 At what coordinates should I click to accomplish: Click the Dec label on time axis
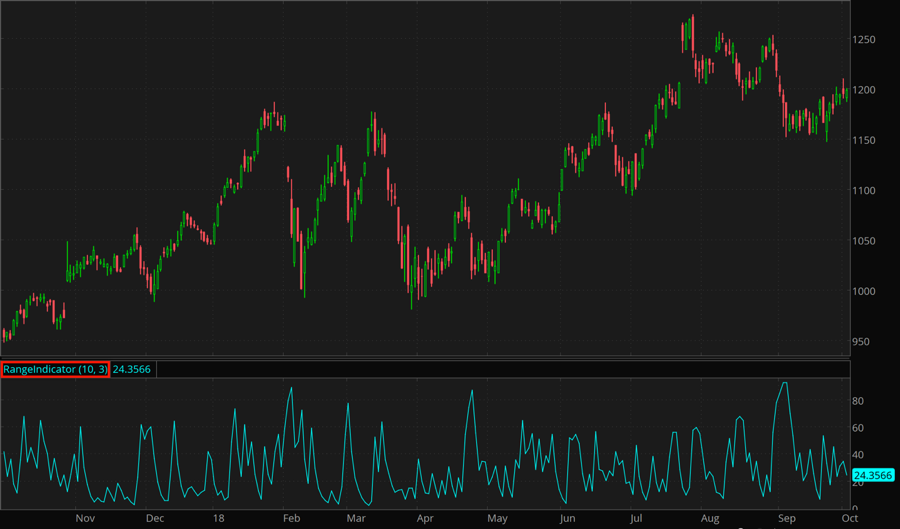click(x=155, y=519)
